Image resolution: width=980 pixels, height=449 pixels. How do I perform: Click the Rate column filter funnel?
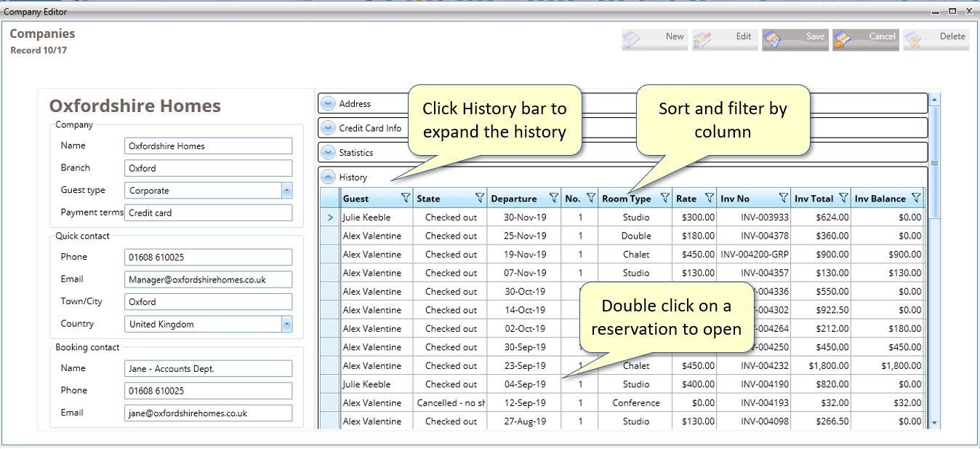coord(709,198)
